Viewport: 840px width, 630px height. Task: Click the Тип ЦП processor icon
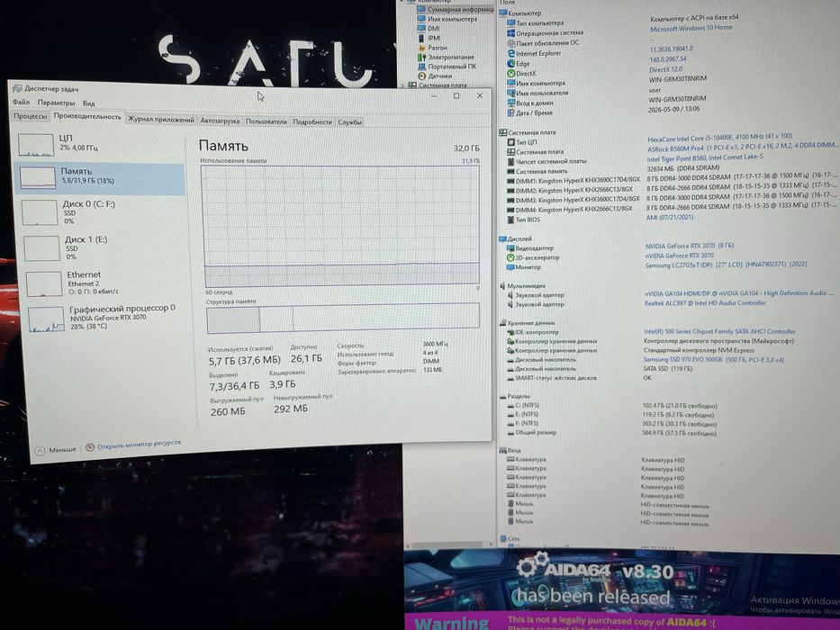point(510,142)
